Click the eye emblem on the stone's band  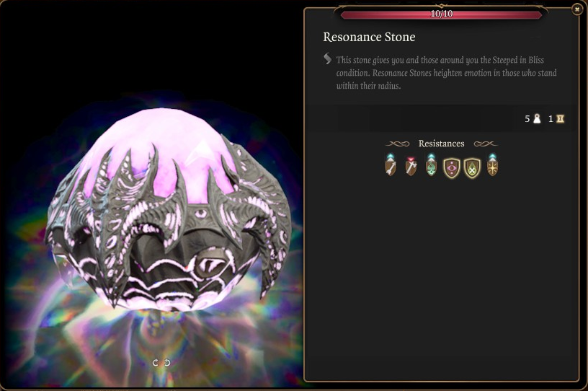click(x=201, y=214)
